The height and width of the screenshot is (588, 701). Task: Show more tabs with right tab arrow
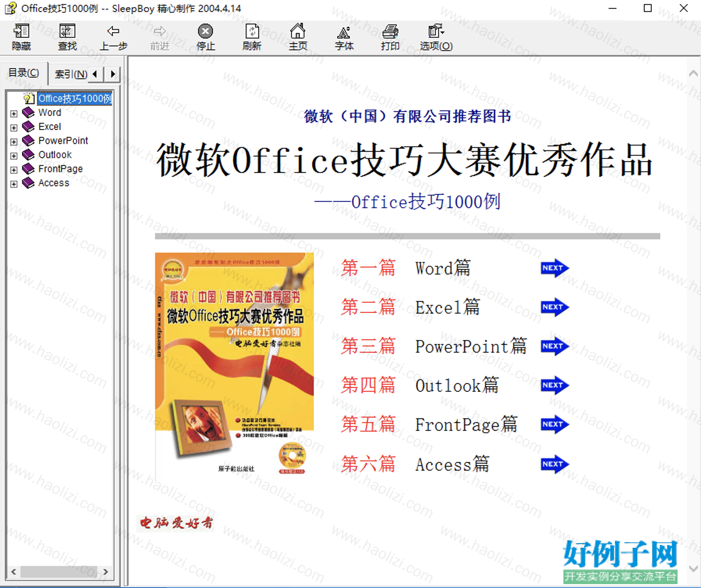tap(113, 74)
